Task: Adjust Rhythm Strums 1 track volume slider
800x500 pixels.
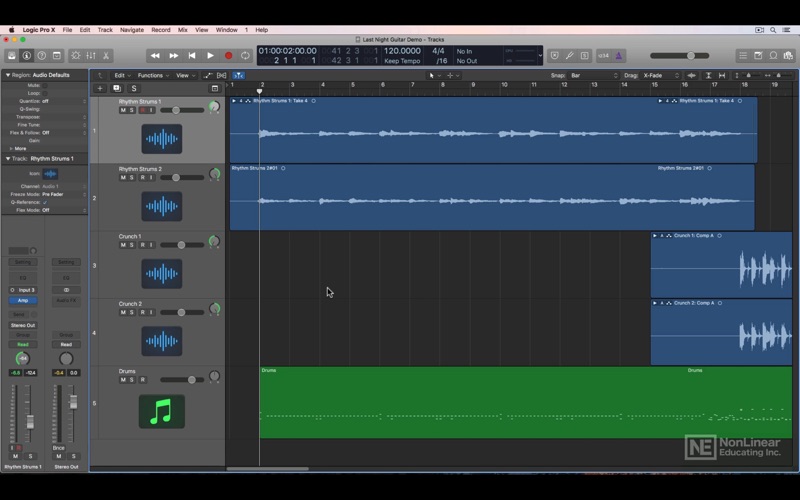Action: [182, 110]
